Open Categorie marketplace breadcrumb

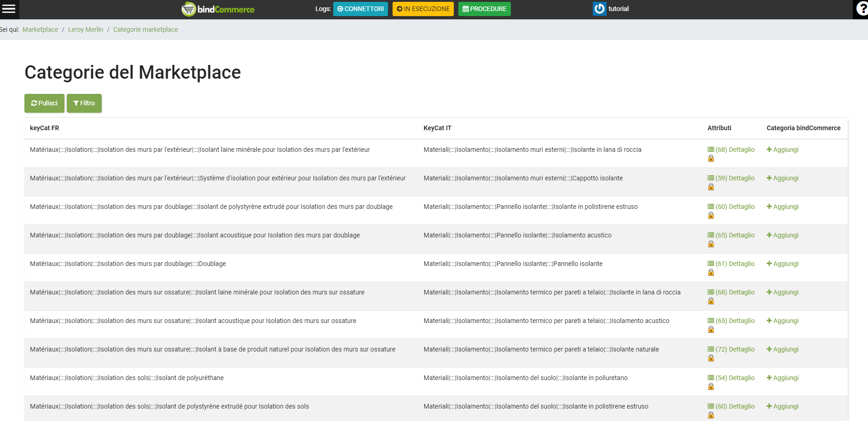(145, 29)
